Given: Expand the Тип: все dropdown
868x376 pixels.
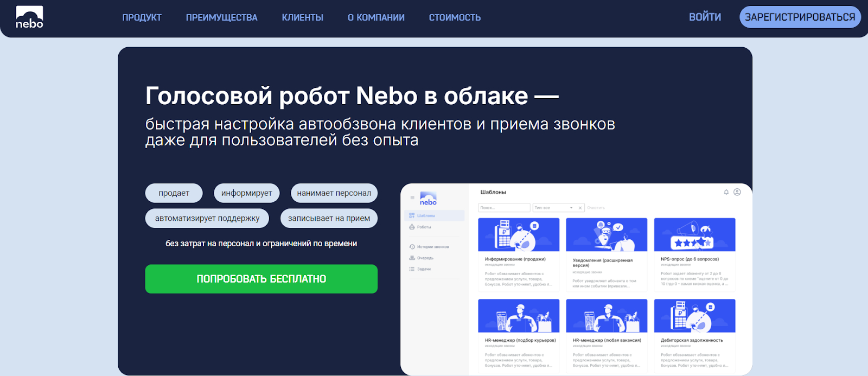Looking at the screenshot, I should pos(553,208).
